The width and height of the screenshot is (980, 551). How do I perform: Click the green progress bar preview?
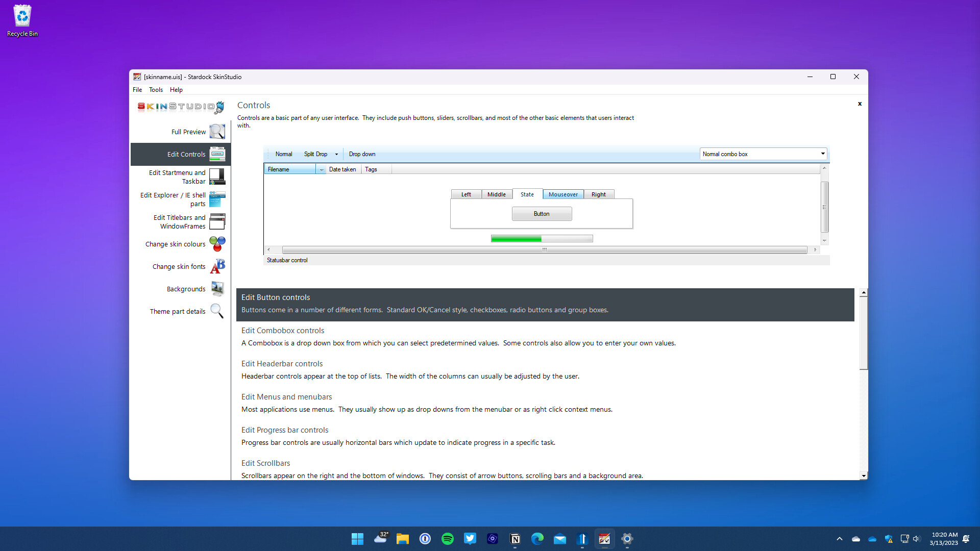pyautogui.click(x=516, y=238)
